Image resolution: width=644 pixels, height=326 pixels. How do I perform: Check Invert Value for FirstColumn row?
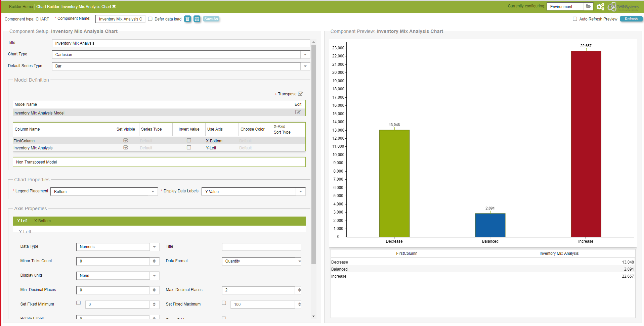click(x=189, y=140)
